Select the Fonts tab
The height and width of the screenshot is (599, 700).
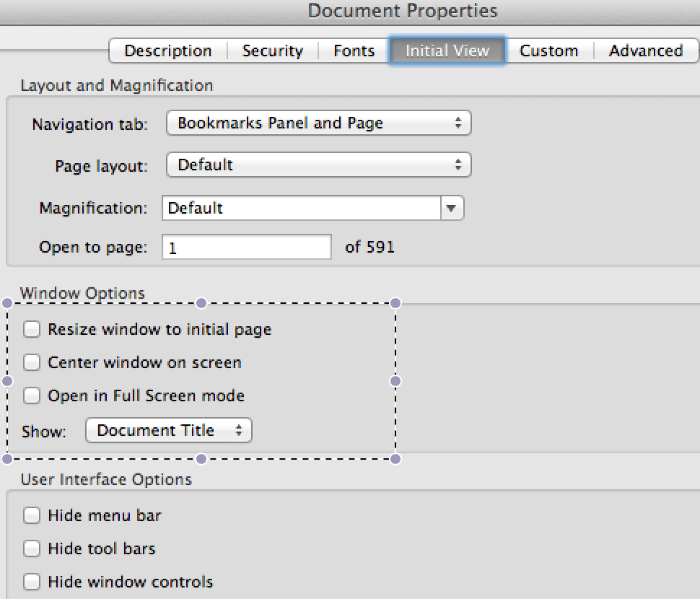354,51
